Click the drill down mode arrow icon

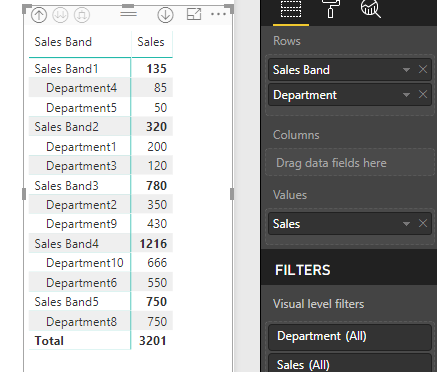coord(165,15)
